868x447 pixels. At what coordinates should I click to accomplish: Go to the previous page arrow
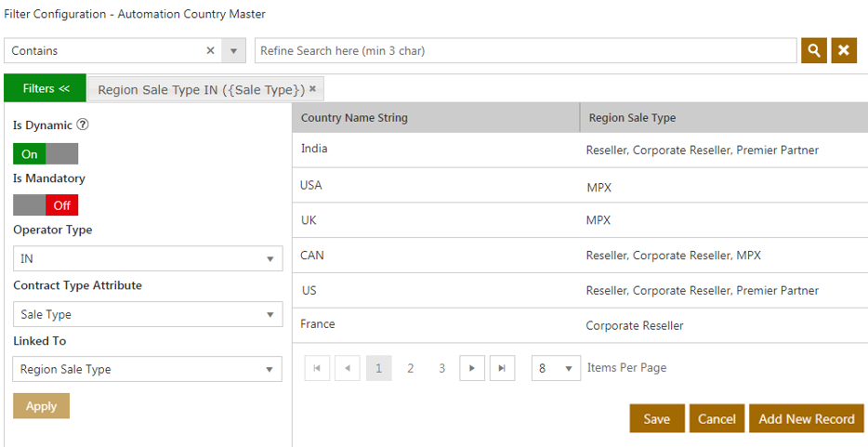[348, 368]
